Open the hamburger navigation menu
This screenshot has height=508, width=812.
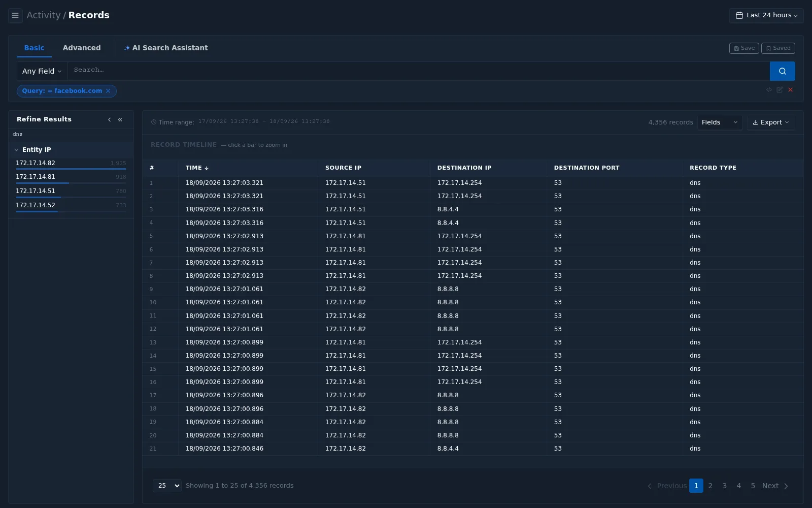coord(15,15)
